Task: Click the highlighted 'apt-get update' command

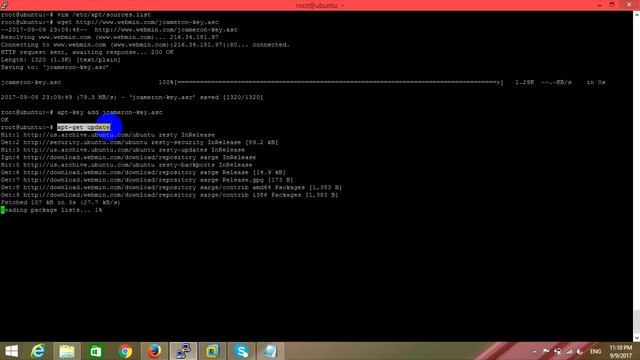Action: pos(84,127)
